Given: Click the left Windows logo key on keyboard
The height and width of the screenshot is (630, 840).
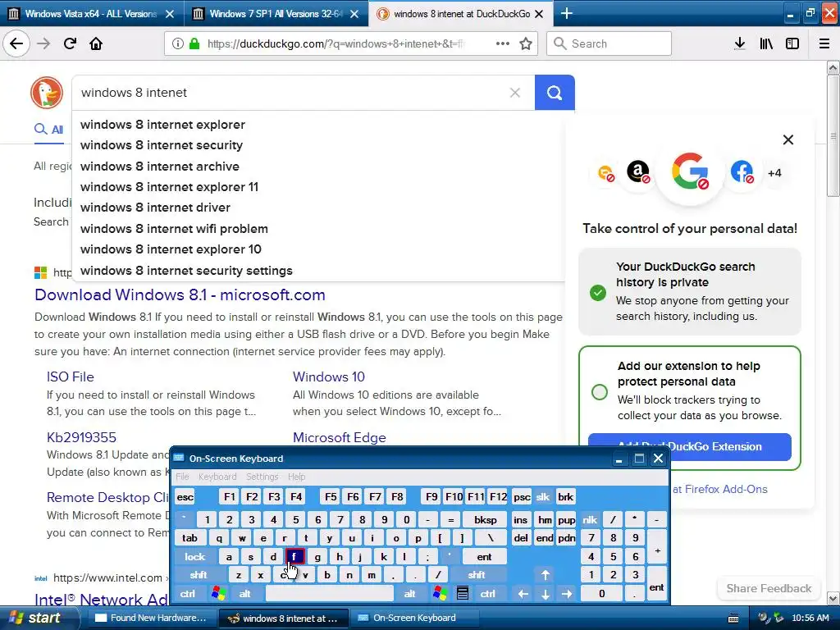Looking at the screenshot, I should (218, 593).
